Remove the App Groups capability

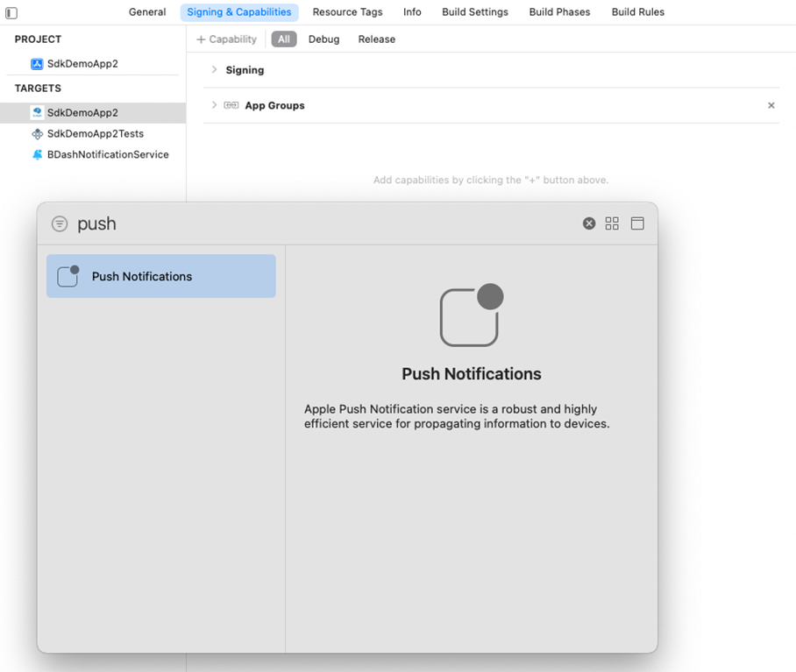(x=771, y=105)
